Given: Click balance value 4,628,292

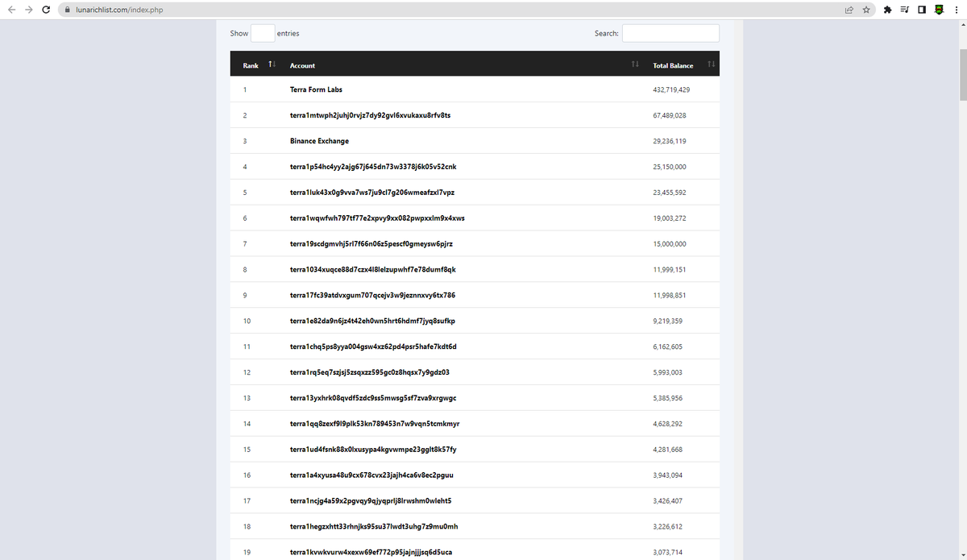Looking at the screenshot, I should (x=668, y=424).
